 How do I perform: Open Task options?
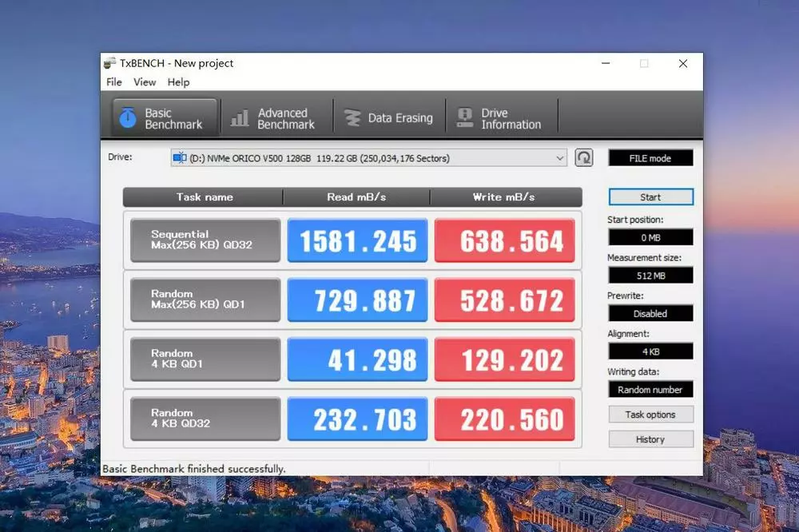click(650, 415)
